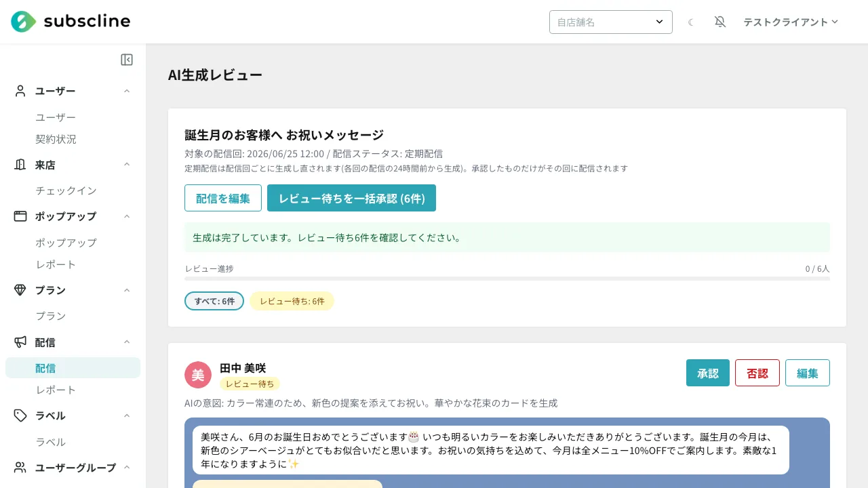Collapse the ラベル section chevron
Viewport: 868px width, 488px height.
(127, 415)
